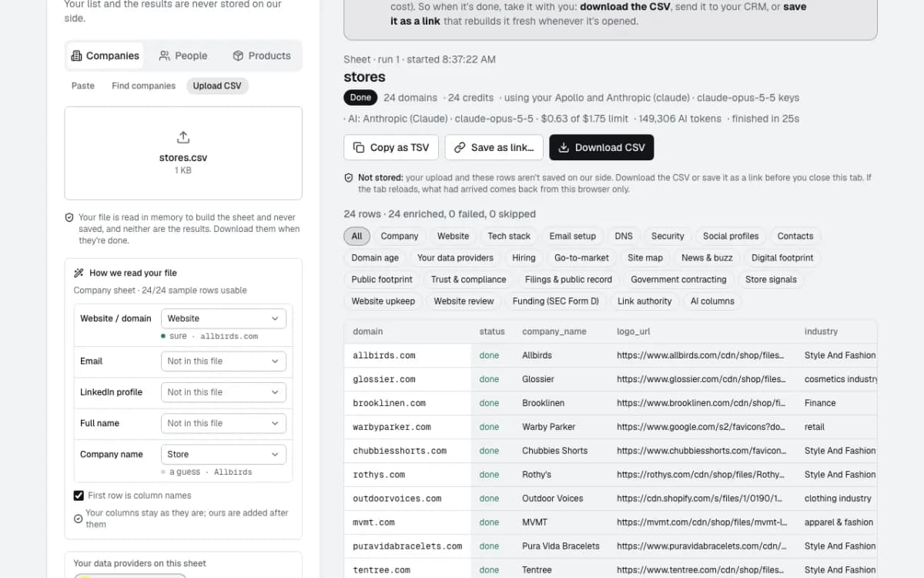Click the brooklinen.com logo URL cell
Screen dimensions: 924x578
[x=701, y=403]
